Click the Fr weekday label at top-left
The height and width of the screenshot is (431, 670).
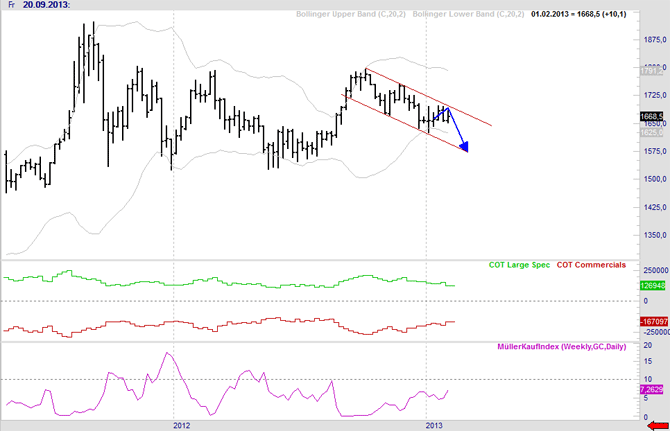pos(9,6)
